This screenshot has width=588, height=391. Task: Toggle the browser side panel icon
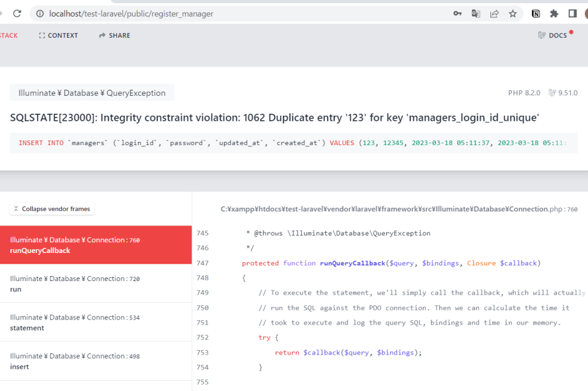coord(572,13)
